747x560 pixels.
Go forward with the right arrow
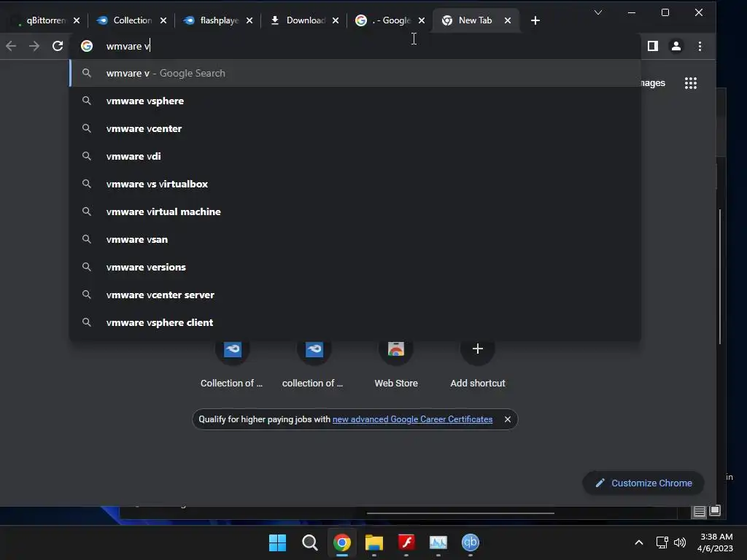(x=34, y=46)
